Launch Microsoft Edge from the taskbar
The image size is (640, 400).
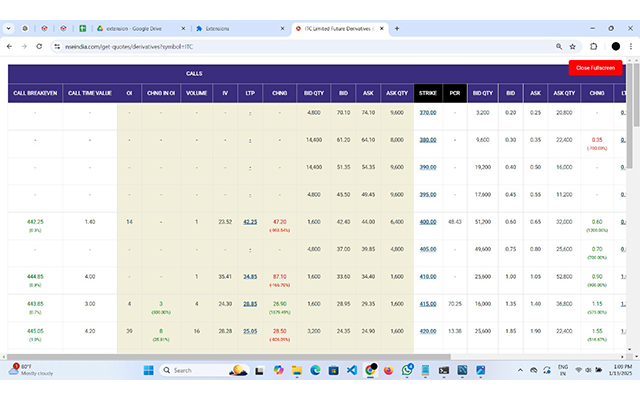coord(315,370)
